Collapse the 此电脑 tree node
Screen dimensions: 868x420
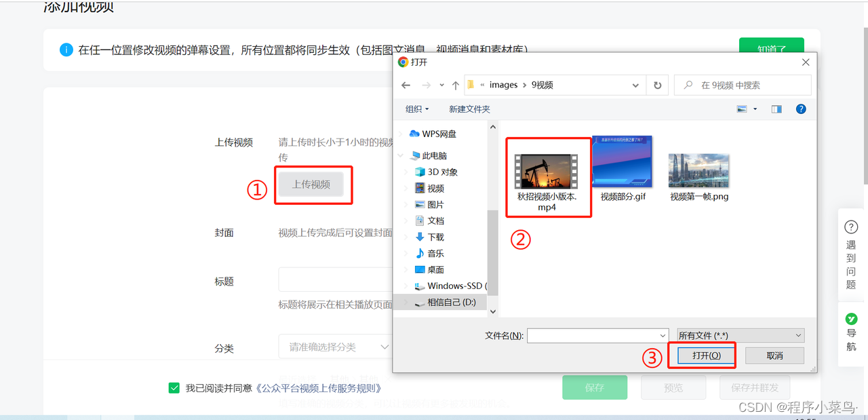[x=401, y=156]
